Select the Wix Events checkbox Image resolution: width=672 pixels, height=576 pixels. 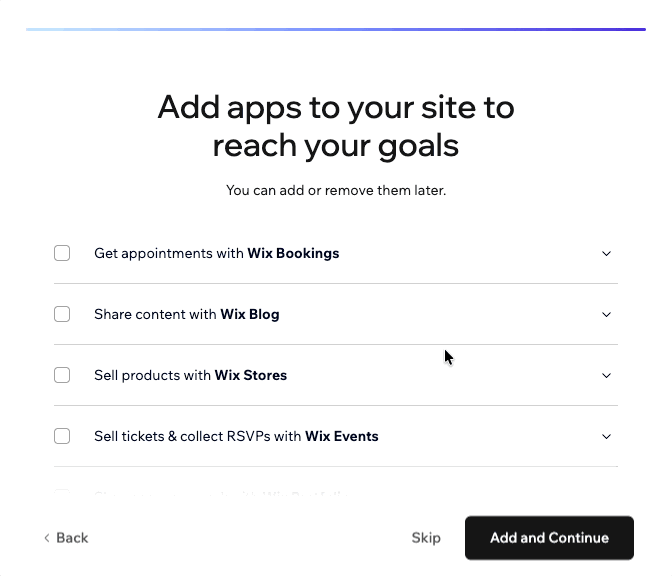pos(62,436)
